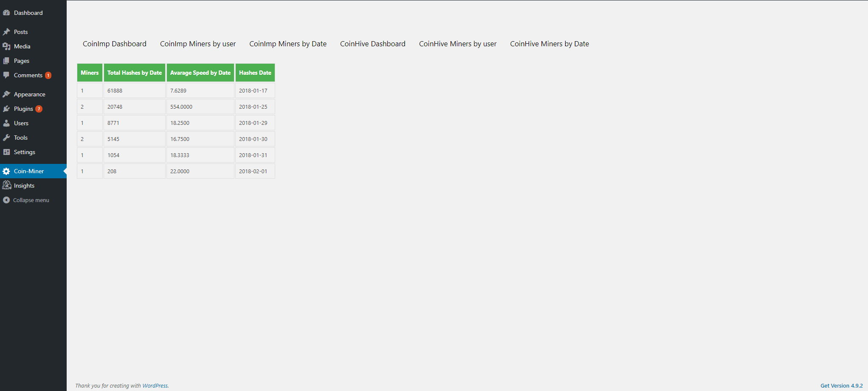Click date cell 2018-01-25
This screenshot has width=868, height=391.
tap(255, 107)
